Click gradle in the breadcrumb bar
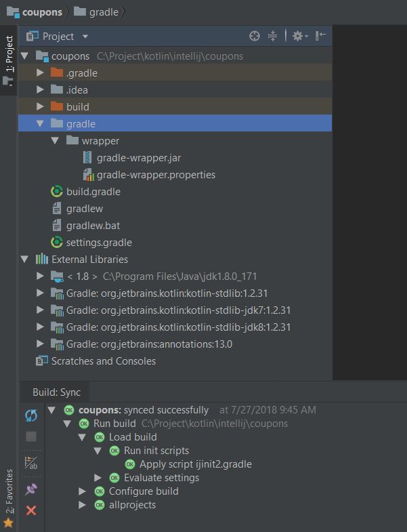Viewport: 407px width, 532px height. [104, 12]
